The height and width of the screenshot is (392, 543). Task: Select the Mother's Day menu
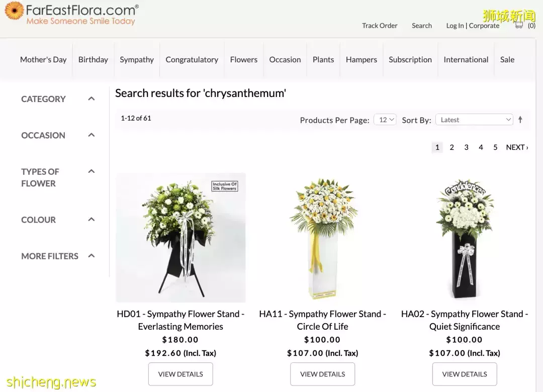(43, 59)
